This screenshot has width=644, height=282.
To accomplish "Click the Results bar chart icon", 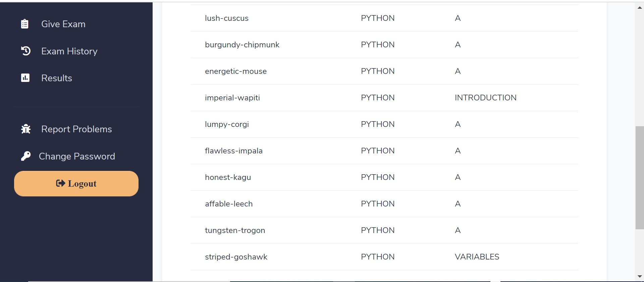I will click(25, 78).
